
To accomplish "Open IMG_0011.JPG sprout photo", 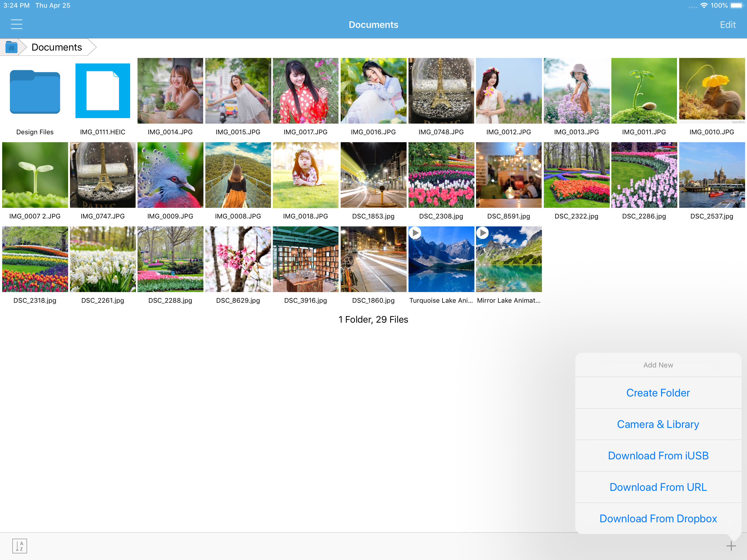I will (x=644, y=91).
